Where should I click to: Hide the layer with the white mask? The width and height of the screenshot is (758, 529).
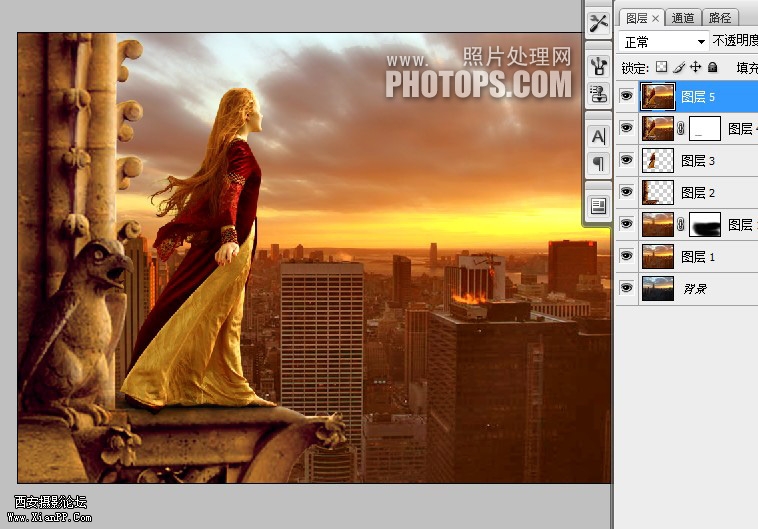click(x=627, y=128)
